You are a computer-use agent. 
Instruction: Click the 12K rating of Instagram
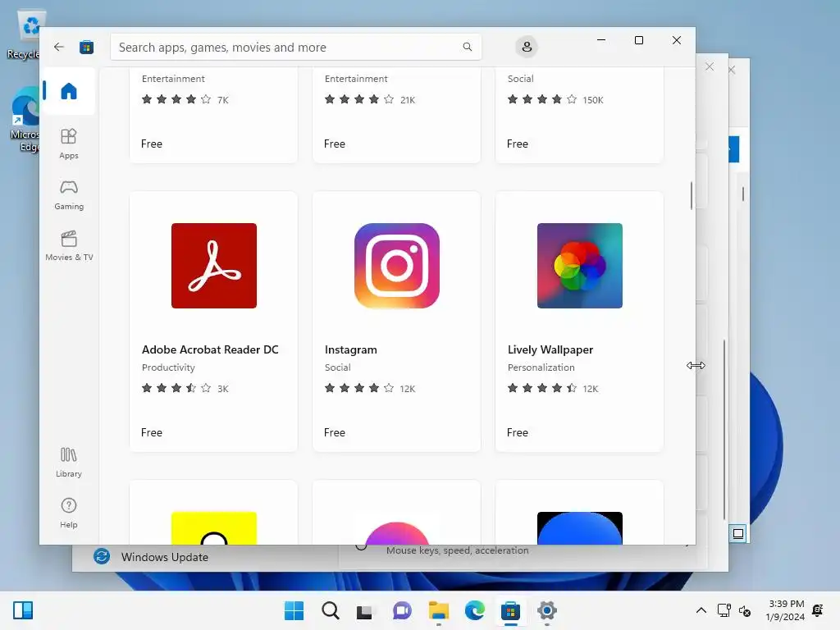tap(407, 388)
